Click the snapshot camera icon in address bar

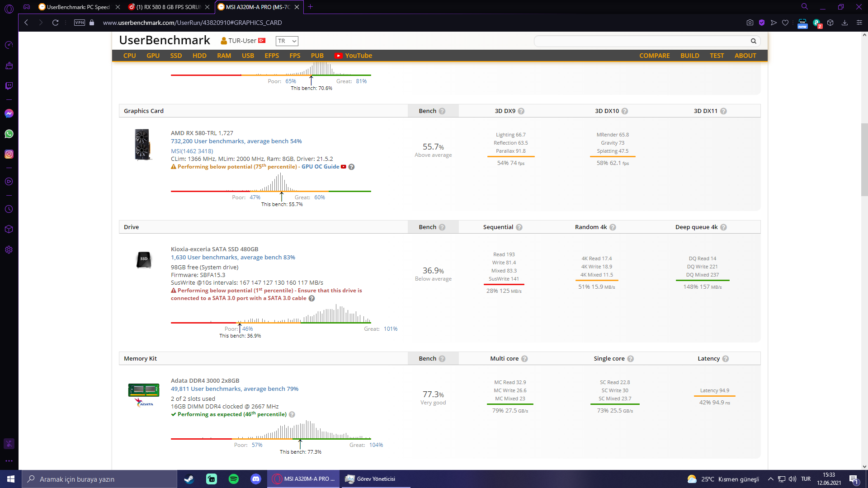tap(750, 23)
